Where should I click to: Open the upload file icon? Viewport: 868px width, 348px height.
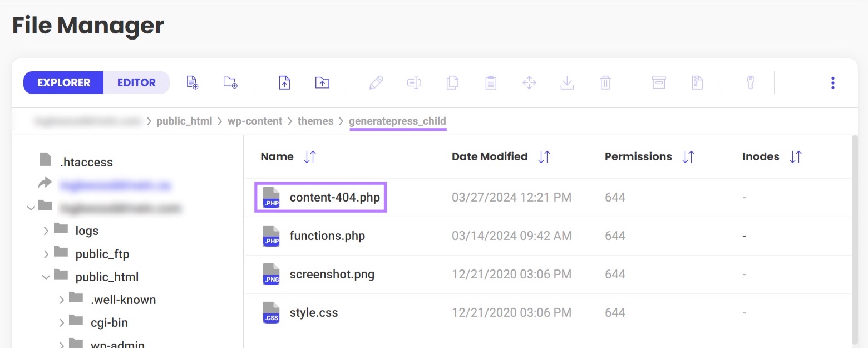tap(284, 82)
